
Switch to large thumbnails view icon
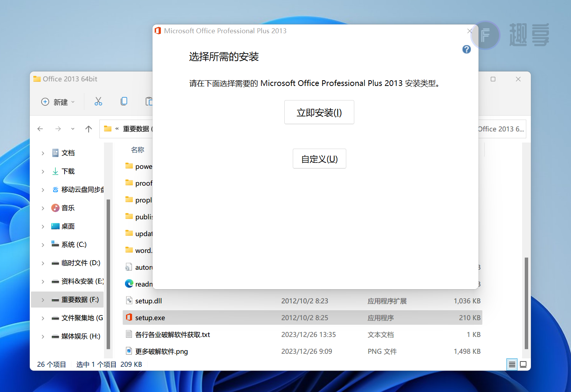tap(523, 364)
